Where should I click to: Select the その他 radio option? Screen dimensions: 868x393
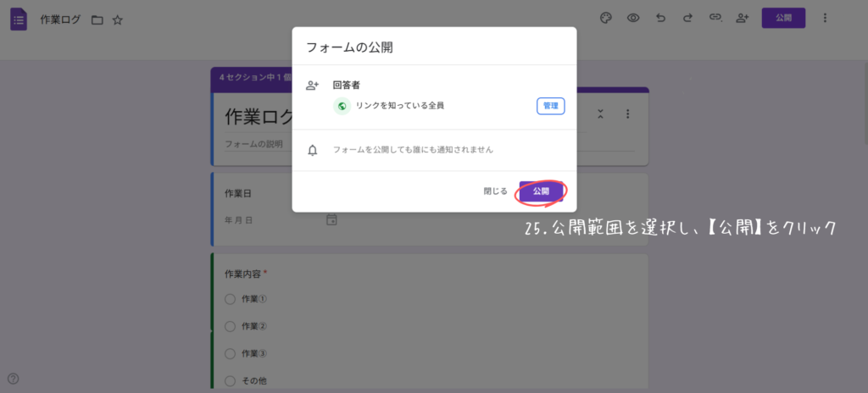coord(231,381)
